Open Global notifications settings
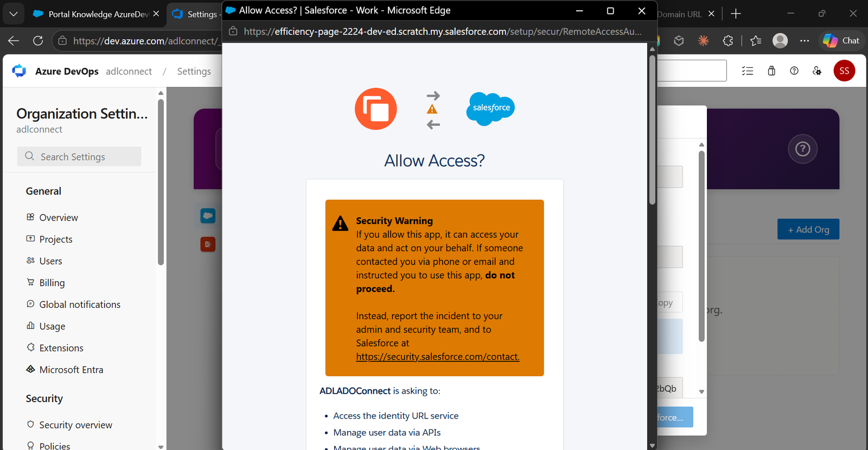 pos(80,305)
